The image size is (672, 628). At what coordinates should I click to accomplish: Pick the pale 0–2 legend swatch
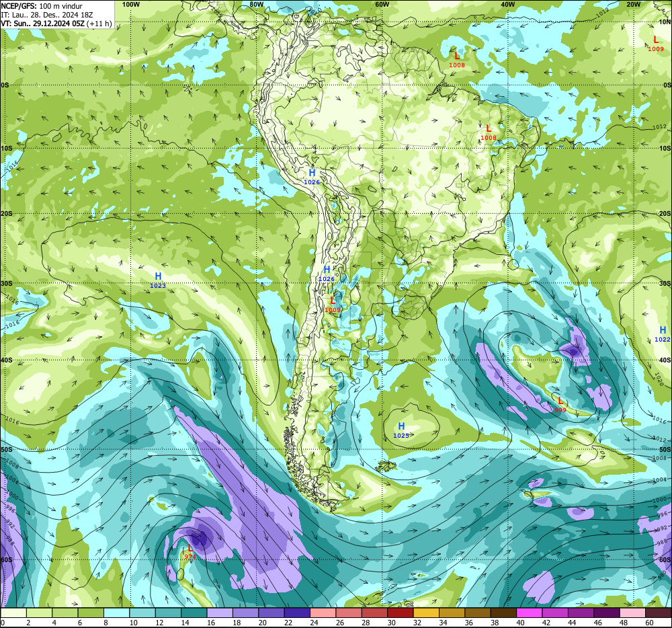click(x=13, y=613)
